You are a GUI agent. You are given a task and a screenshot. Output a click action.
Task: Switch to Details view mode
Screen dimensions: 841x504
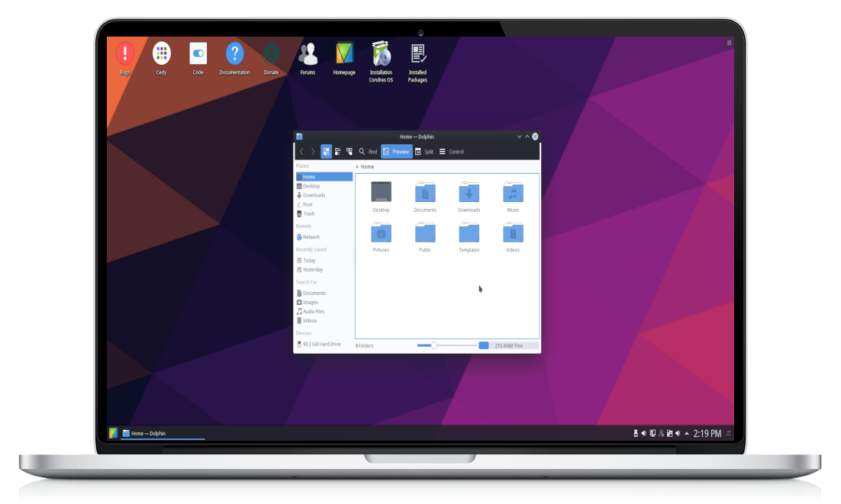pos(350,152)
